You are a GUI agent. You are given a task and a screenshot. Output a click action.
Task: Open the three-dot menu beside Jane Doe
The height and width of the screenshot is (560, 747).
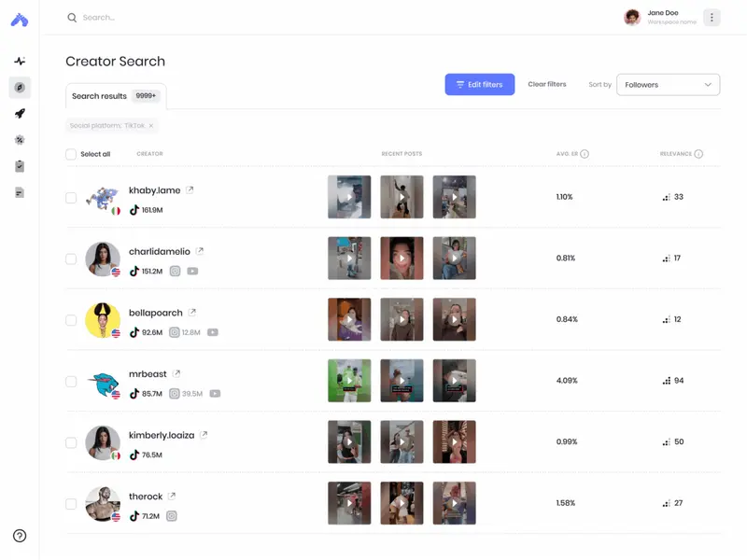tap(712, 18)
